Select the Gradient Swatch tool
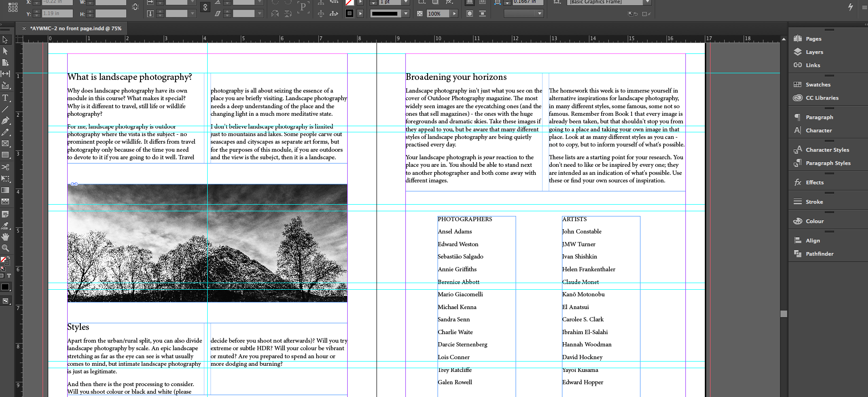 click(x=5, y=190)
